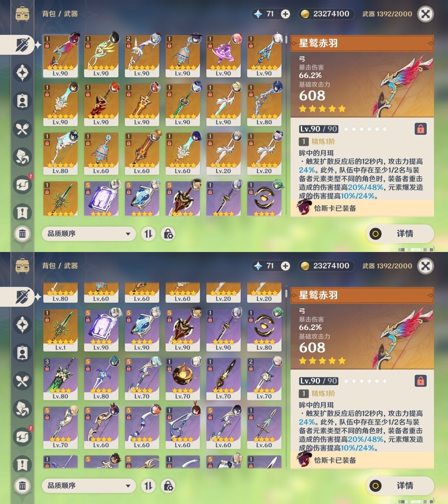
Task: Select weapons tab in lower screenshot sidebar
Action: [22, 297]
